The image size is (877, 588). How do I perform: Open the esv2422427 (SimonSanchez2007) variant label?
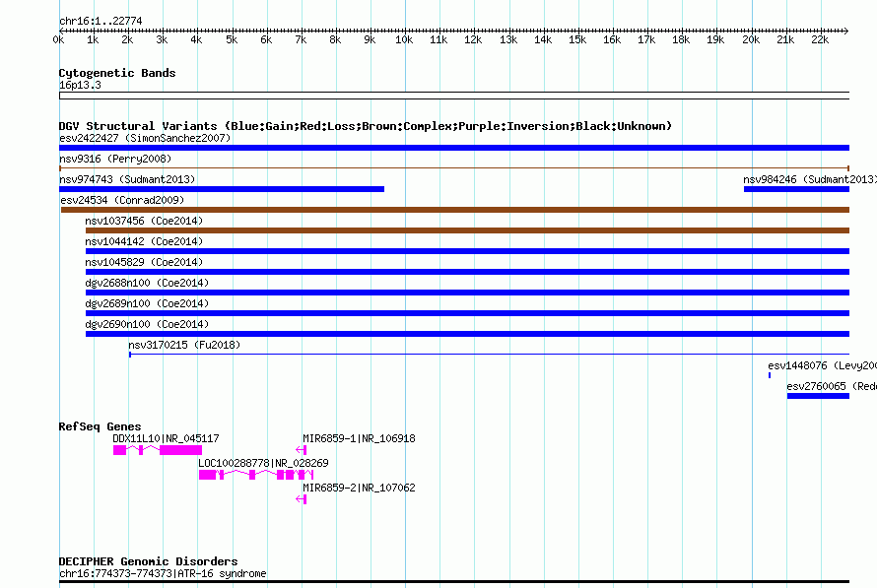click(x=145, y=138)
